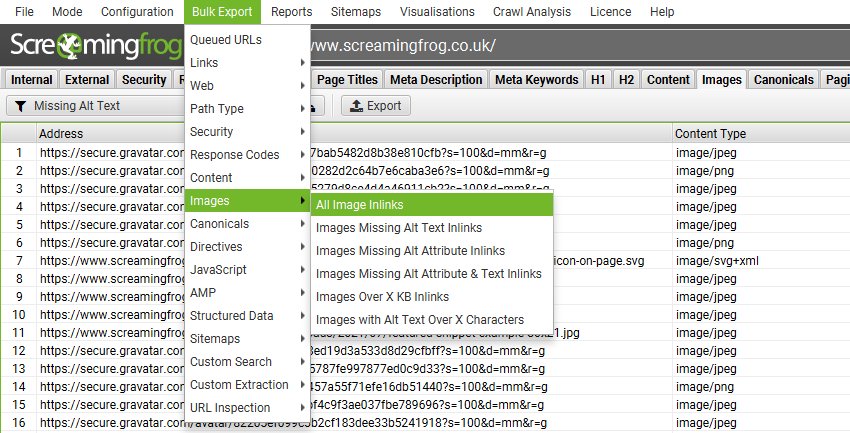Click the Export button
Viewport: 850px width, 433px height.
click(376, 106)
